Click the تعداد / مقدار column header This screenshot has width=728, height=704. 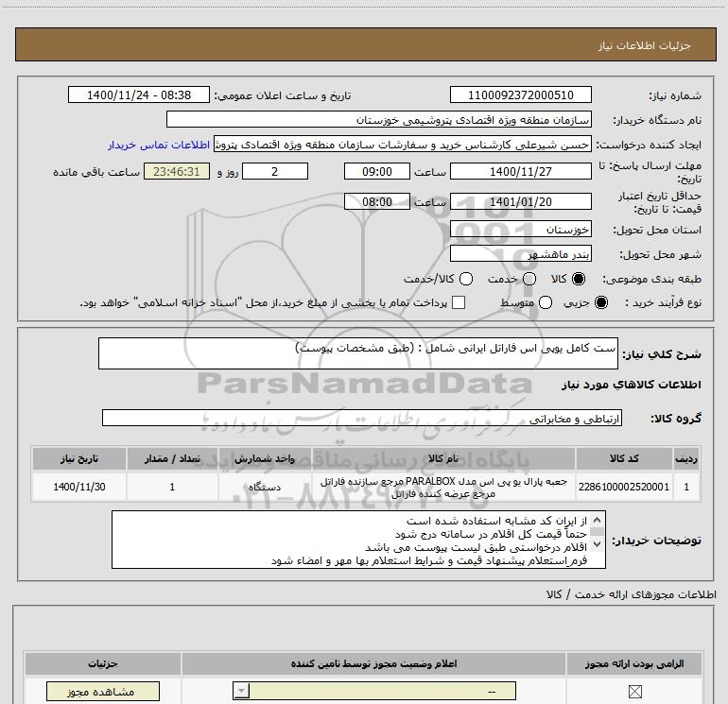tap(172, 458)
